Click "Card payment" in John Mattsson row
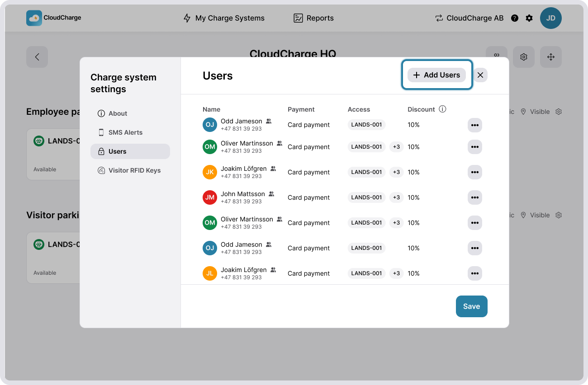The width and height of the screenshot is (588, 385). [308, 197]
